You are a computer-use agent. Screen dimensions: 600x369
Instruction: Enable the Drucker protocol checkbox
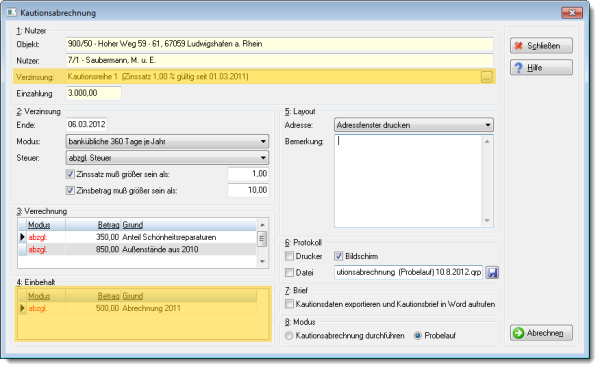[290, 256]
